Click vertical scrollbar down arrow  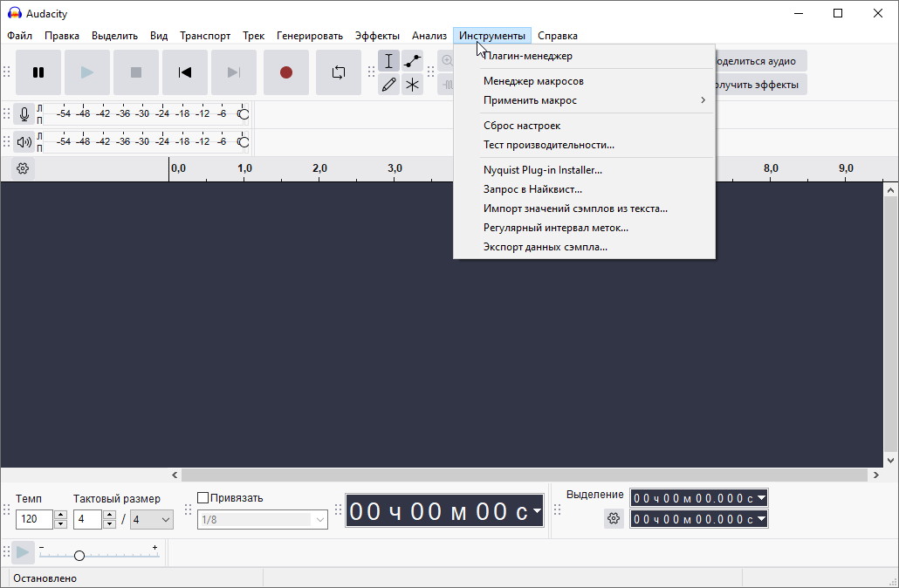(890, 461)
